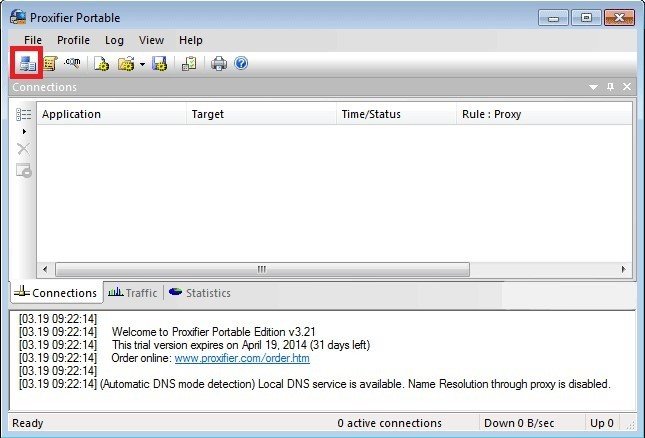Open the Profile menu

tap(73, 40)
